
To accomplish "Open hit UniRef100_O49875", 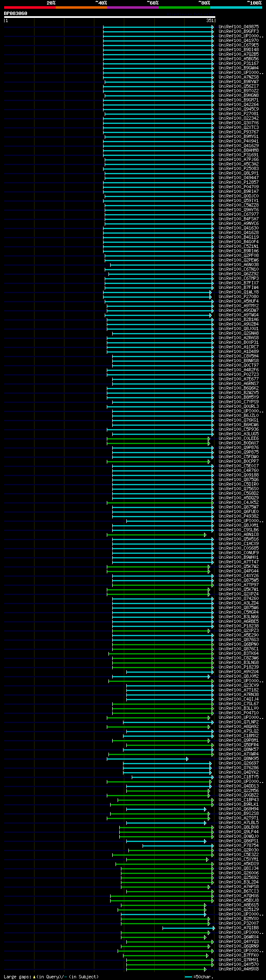I will pyautogui.click(x=239, y=27).
